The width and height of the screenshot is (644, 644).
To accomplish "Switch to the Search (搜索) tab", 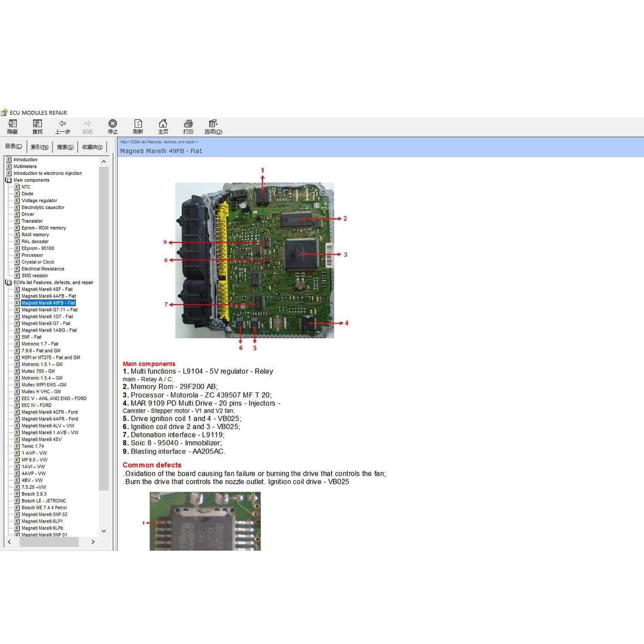I will pos(65,147).
